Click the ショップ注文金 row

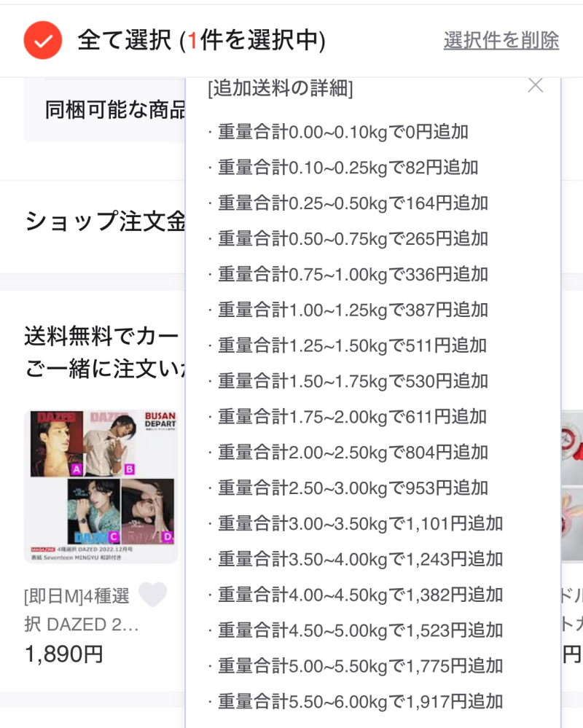tap(105, 221)
